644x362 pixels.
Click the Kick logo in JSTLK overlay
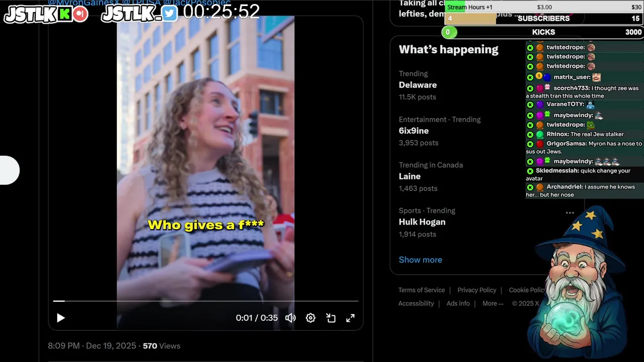65,14
